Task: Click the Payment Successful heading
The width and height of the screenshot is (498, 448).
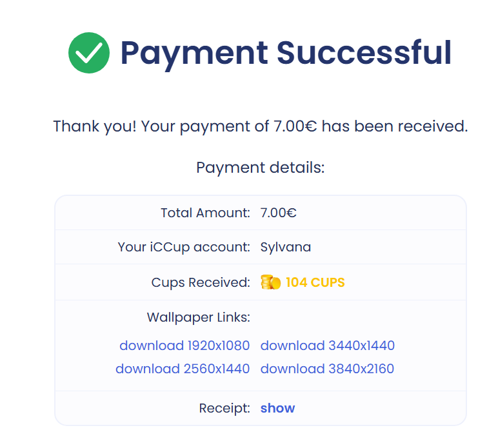Action: click(286, 54)
